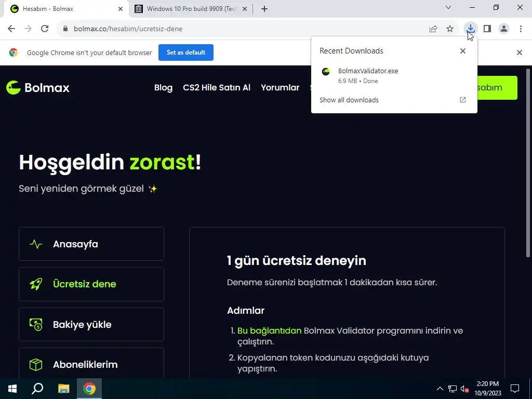The width and height of the screenshot is (532, 399).
Task: Expand the tab search chevron
Action: pyautogui.click(x=448, y=7)
